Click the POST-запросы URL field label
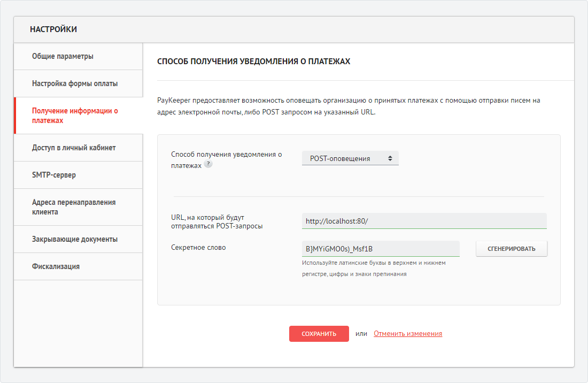588x383 pixels. [x=216, y=221]
